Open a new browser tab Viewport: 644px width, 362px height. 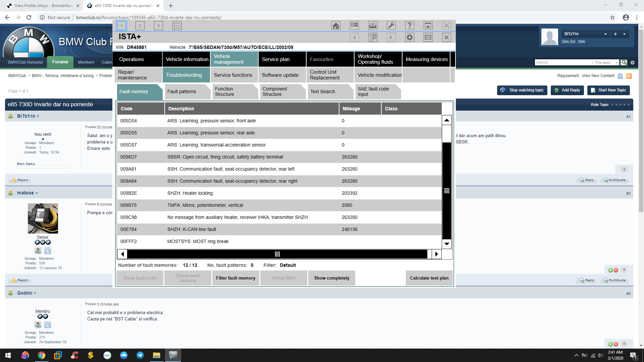tap(171, 6)
